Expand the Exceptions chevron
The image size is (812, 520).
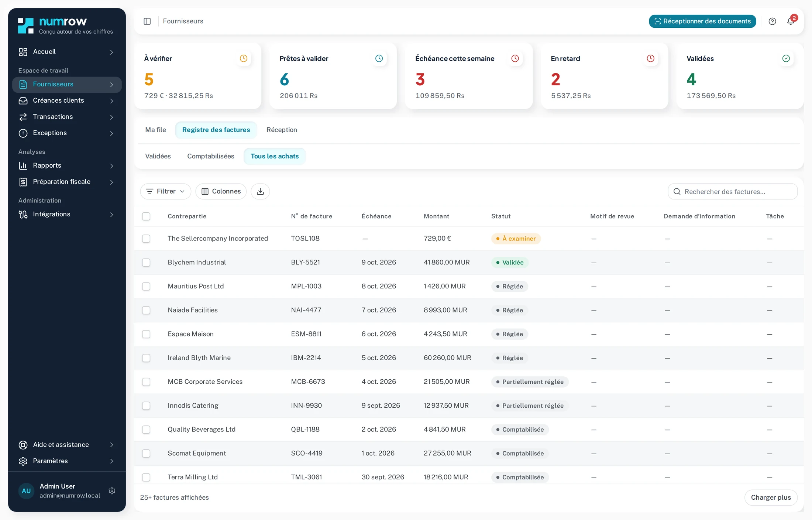pos(111,133)
